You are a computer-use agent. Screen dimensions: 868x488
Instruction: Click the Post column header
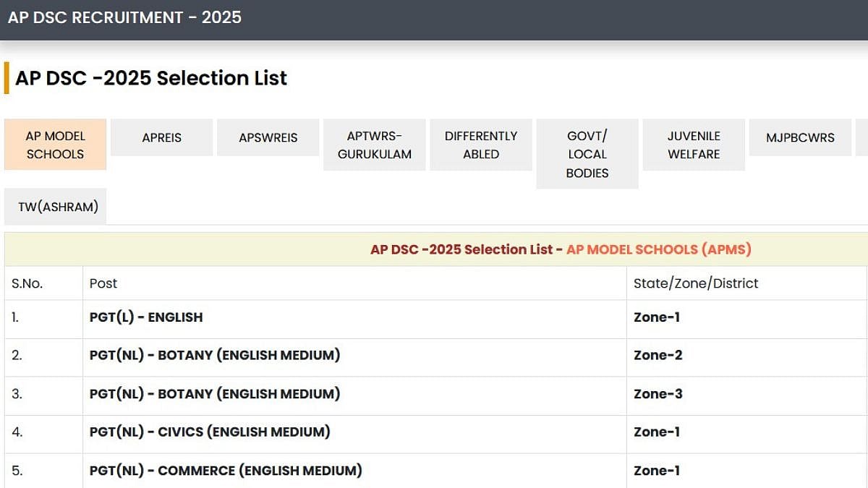(x=103, y=283)
